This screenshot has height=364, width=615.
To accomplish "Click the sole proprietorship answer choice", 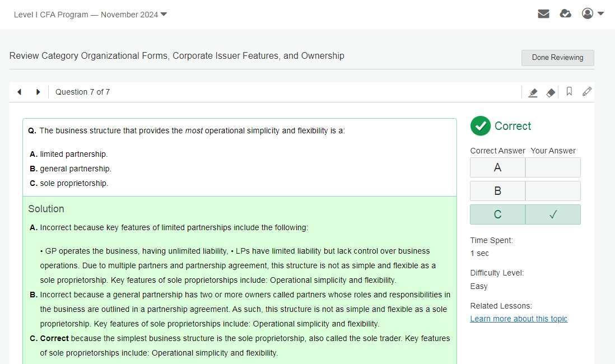I will coord(73,183).
